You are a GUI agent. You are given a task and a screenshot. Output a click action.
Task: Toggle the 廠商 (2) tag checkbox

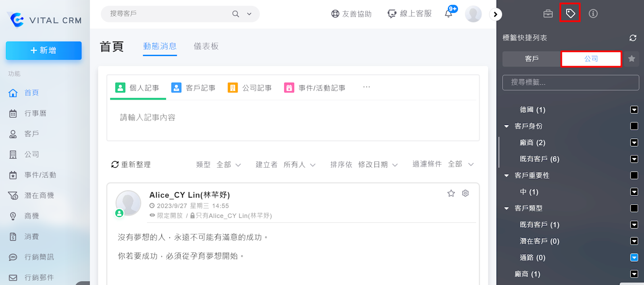tap(634, 143)
